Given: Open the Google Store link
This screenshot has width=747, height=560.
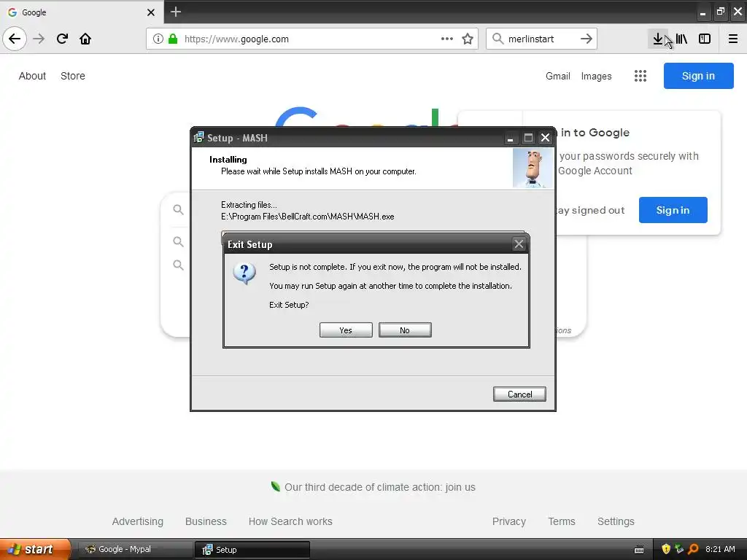Looking at the screenshot, I should tap(73, 76).
